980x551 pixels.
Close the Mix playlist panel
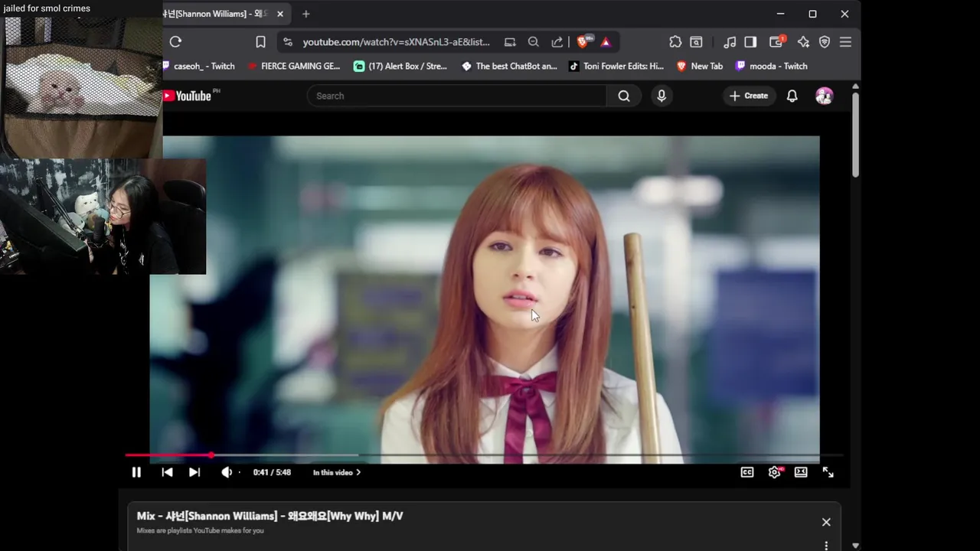(x=826, y=522)
